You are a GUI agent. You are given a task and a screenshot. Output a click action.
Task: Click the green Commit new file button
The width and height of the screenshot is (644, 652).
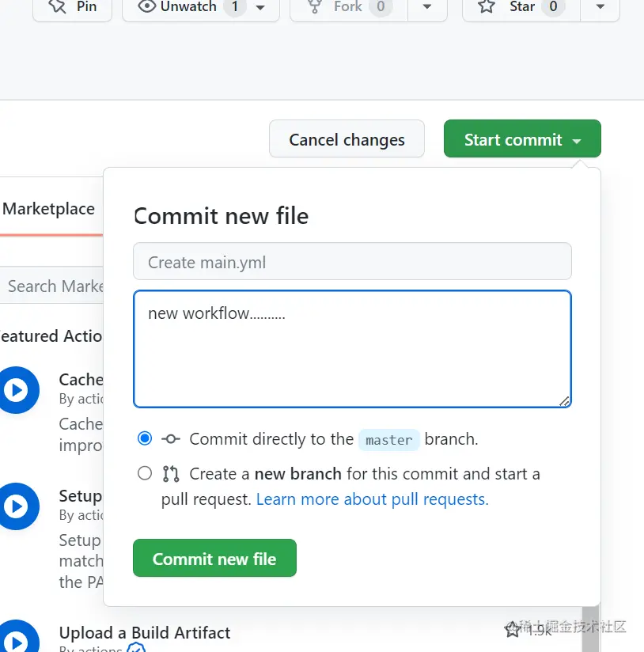214,558
